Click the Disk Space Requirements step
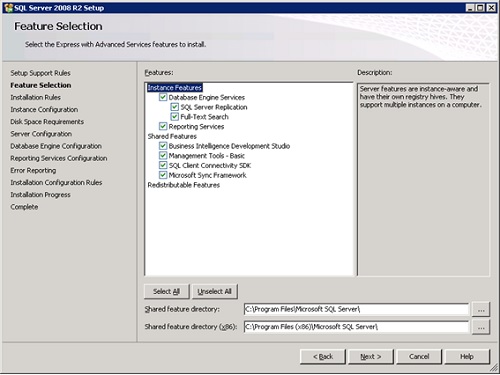This screenshot has height=375, width=500. click(x=47, y=122)
